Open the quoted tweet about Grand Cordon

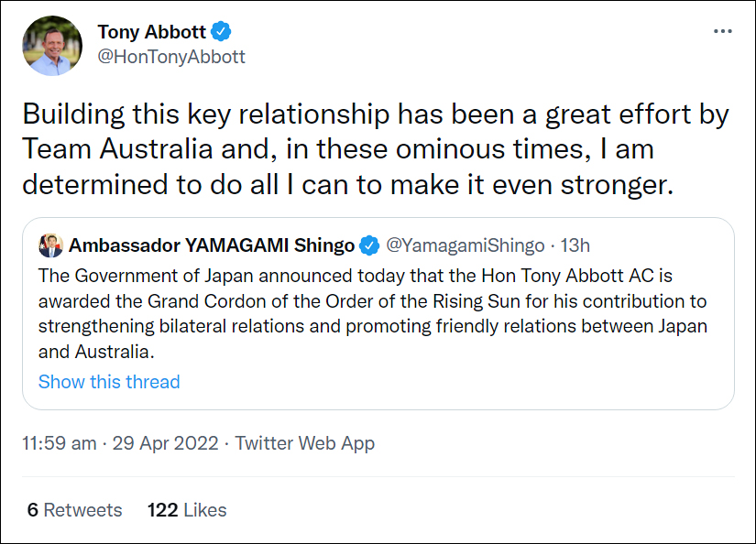[378, 314]
